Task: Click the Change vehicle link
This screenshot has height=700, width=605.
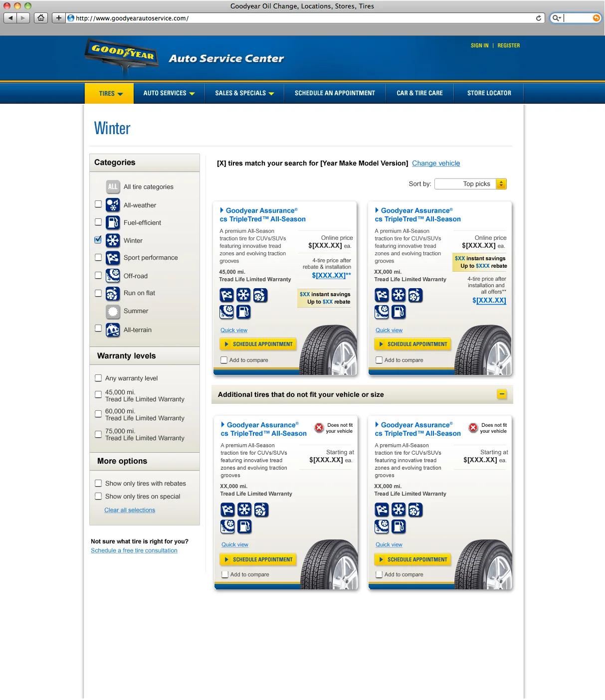Action: [436, 163]
